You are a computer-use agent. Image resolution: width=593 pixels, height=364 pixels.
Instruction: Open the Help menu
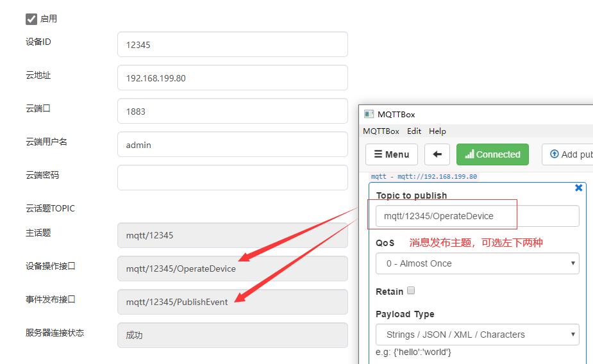437,131
